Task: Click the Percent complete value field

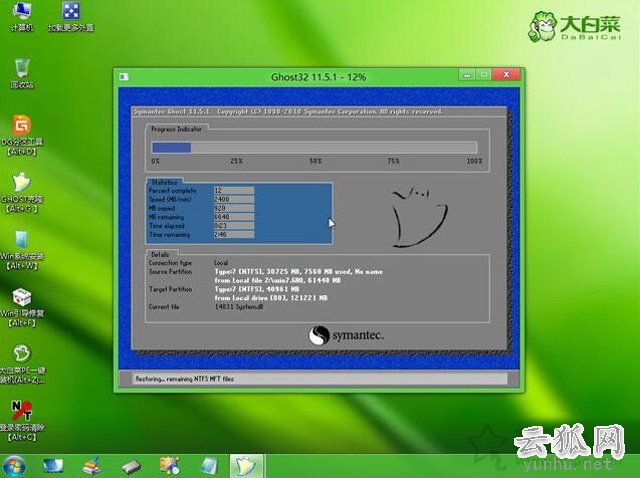Action: point(232,190)
